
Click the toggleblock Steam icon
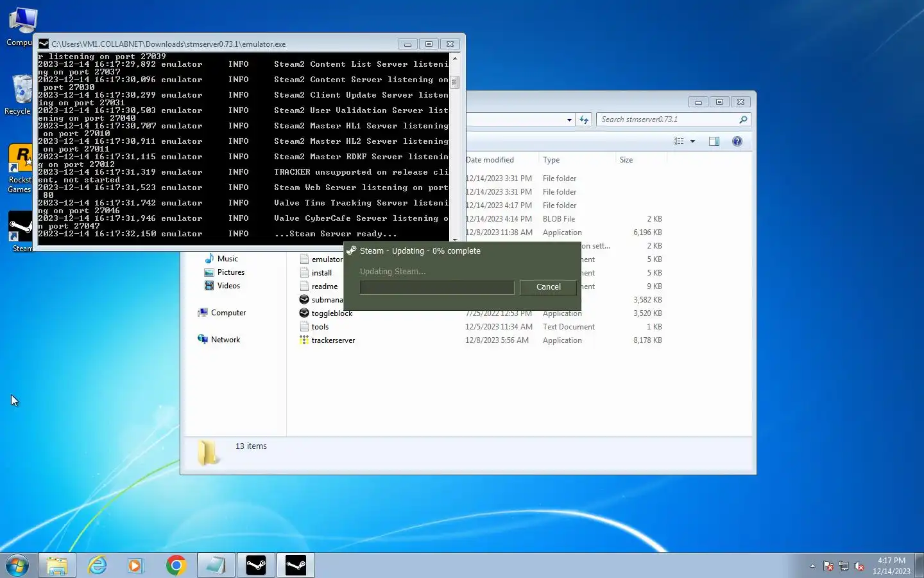304,313
